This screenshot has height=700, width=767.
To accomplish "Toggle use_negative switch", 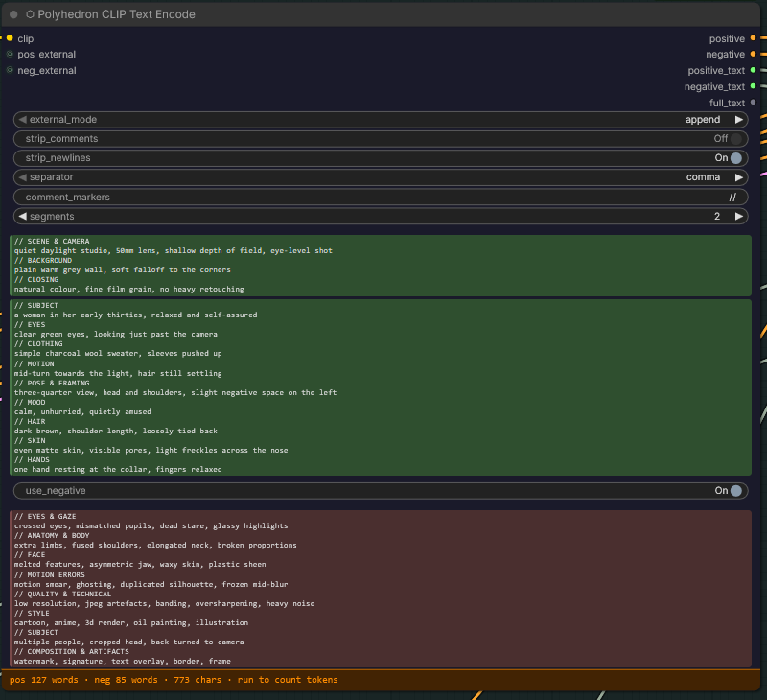I will tap(735, 491).
